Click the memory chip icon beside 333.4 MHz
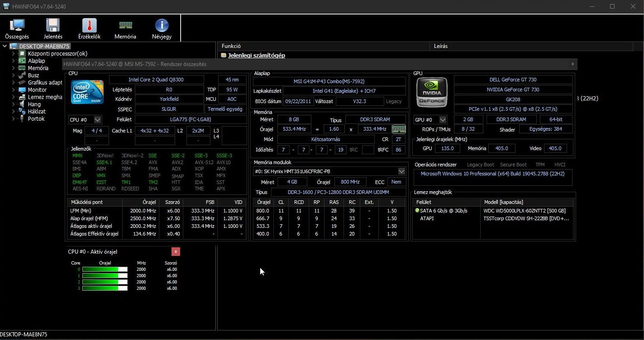 [x=398, y=129]
